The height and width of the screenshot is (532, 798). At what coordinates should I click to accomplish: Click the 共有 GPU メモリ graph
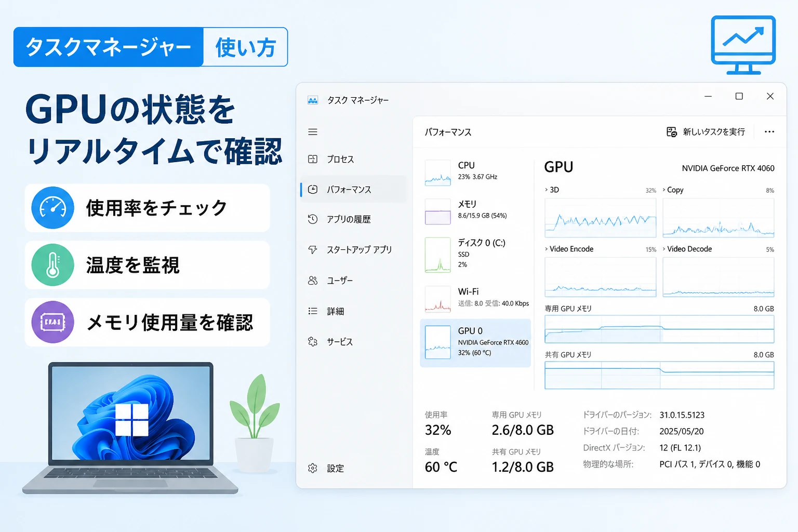(659, 375)
